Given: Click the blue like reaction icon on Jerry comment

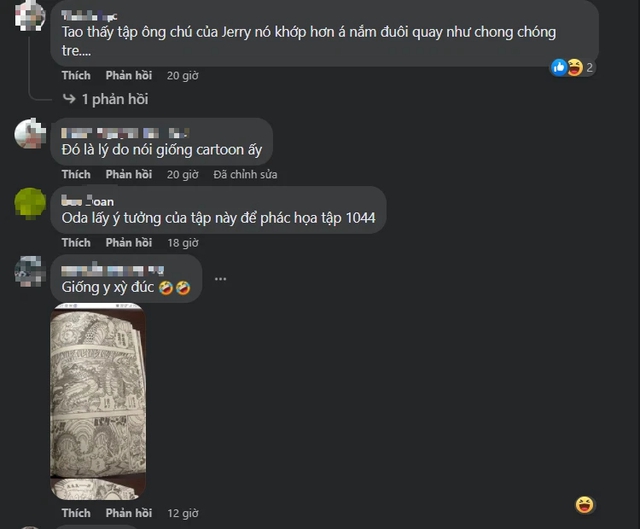Looking at the screenshot, I should coord(559,67).
